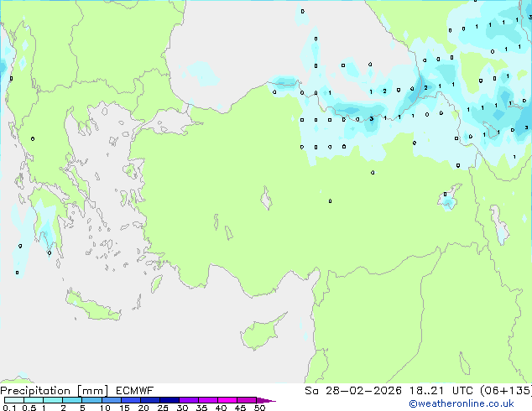Click the "UTC" timezone label

[x=462, y=391]
